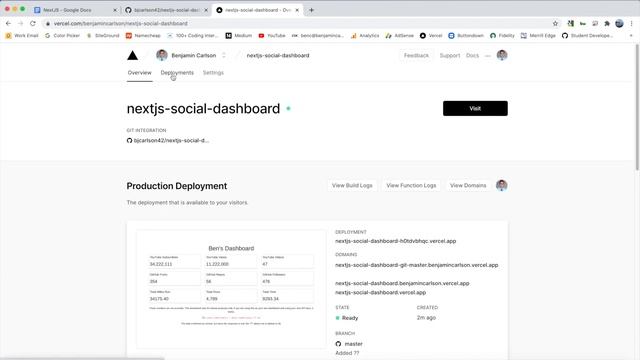Close the NextJS Google Docs tab
640x360 pixels.
point(115,10)
